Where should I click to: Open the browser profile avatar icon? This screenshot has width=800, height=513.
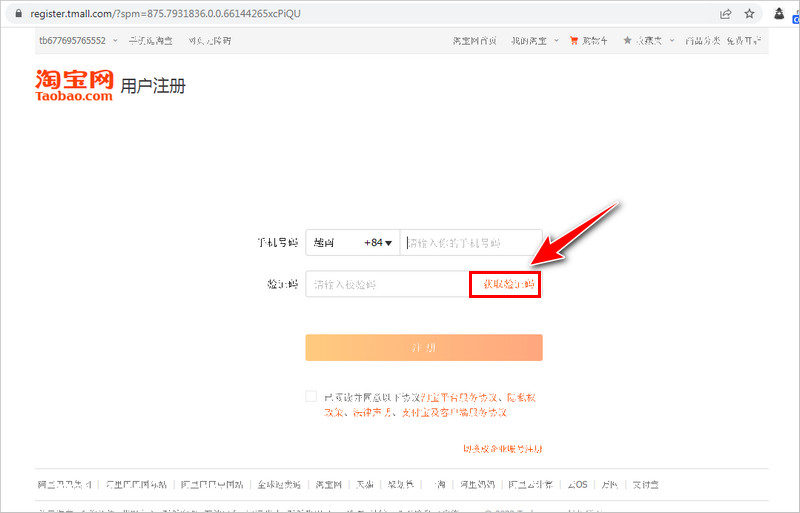click(779, 14)
